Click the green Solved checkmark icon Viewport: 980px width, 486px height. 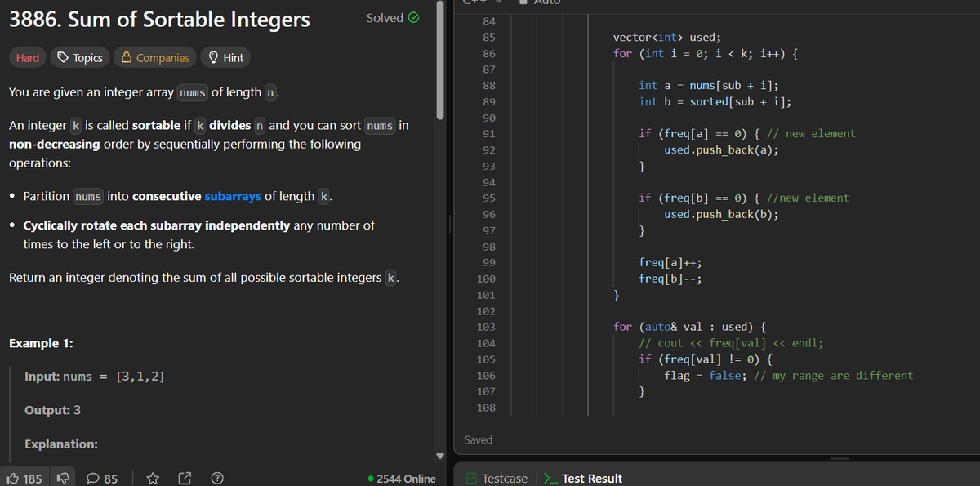tap(414, 17)
